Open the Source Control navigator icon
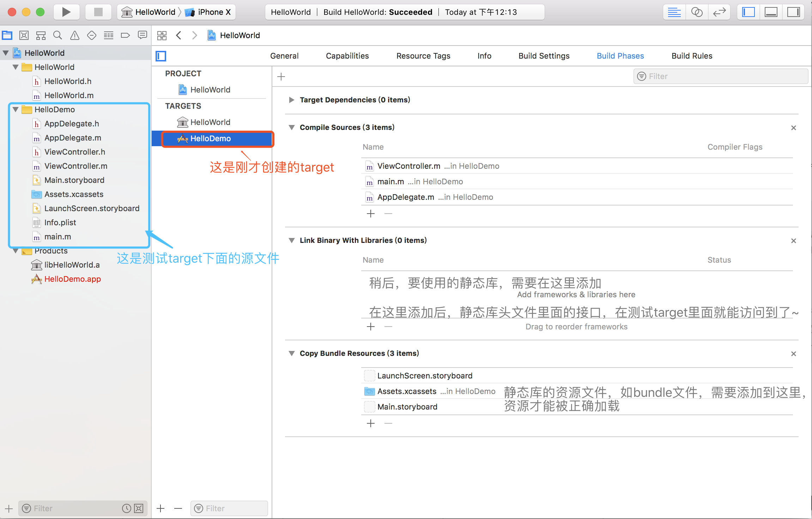 [x=24, y=35]
